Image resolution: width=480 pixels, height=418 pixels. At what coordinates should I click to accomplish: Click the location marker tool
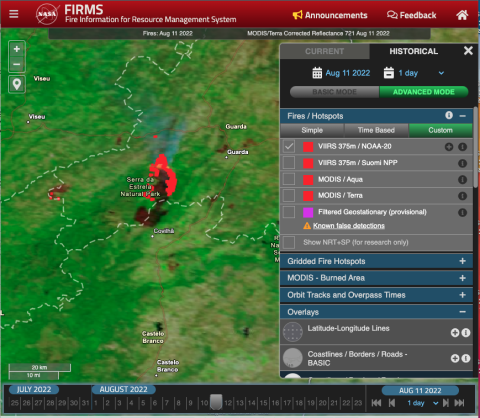click(17, 84)
